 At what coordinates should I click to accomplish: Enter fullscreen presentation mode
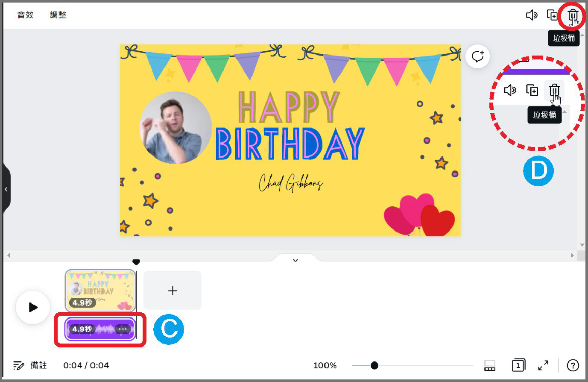pos(543,365)
